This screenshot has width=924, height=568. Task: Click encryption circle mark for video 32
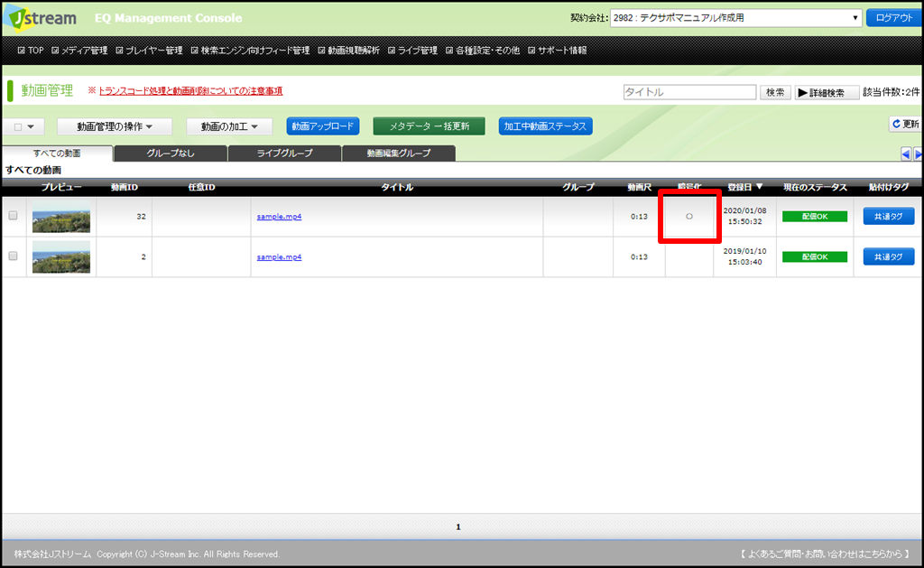click(689, 217)
